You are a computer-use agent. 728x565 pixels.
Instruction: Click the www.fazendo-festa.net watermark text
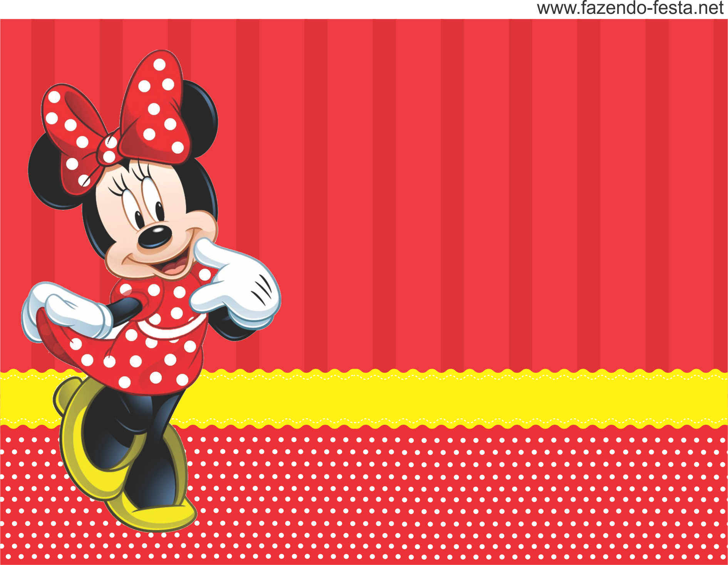tap(630, 8)
